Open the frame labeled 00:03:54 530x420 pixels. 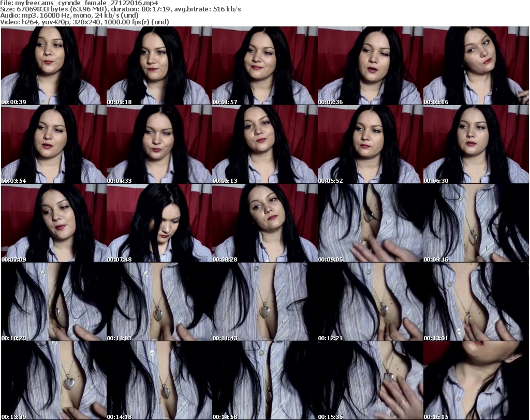(53, 144)
